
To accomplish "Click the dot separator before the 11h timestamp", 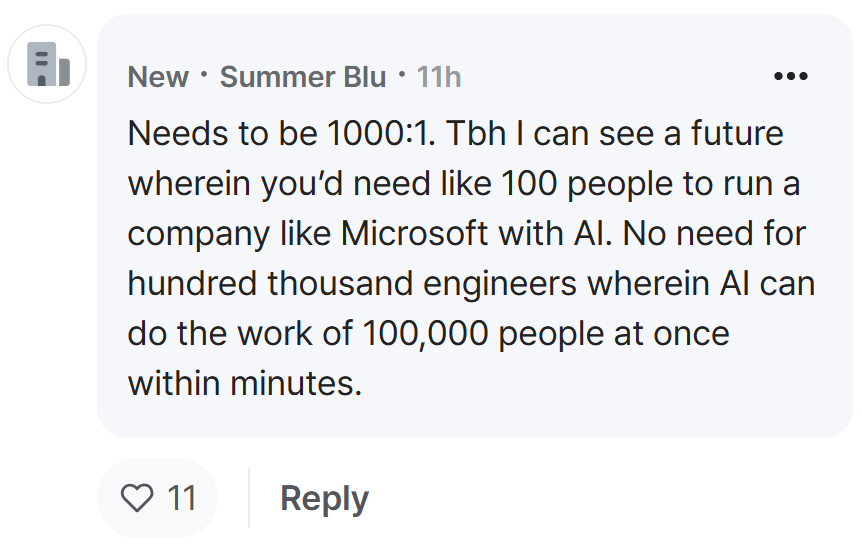I will (x=402, y=74).
